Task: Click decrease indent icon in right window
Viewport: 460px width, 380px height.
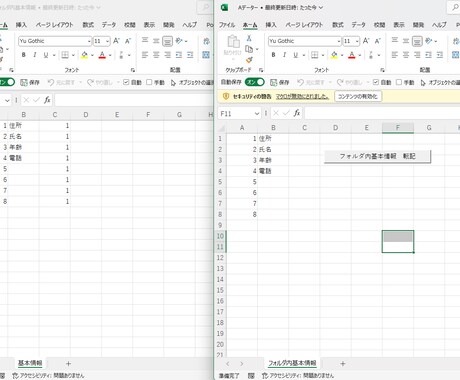Action: [429, 55]
